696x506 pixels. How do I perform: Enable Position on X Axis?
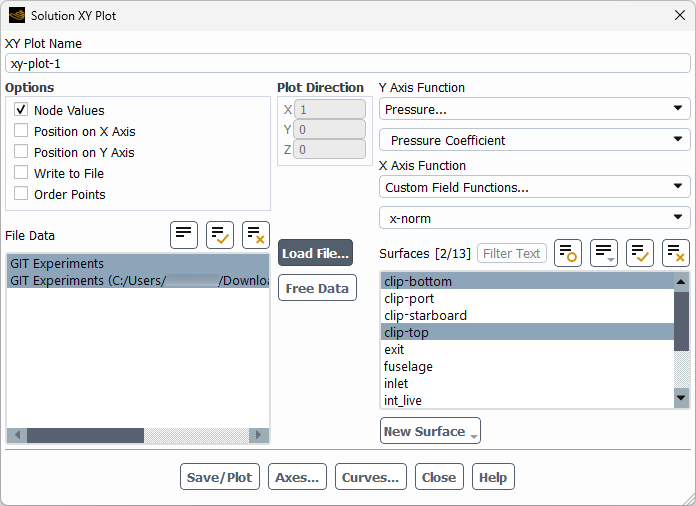pos(21,131)
